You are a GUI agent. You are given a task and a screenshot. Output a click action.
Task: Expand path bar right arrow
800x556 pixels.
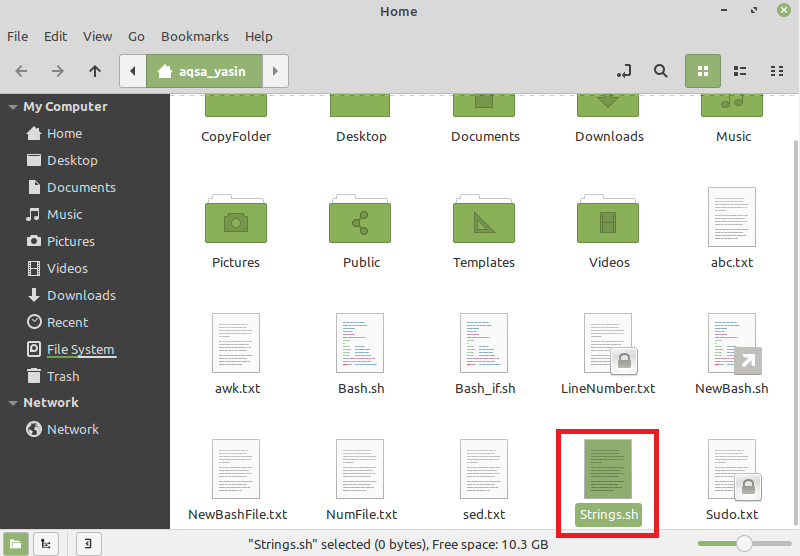[x=276, y=71]
